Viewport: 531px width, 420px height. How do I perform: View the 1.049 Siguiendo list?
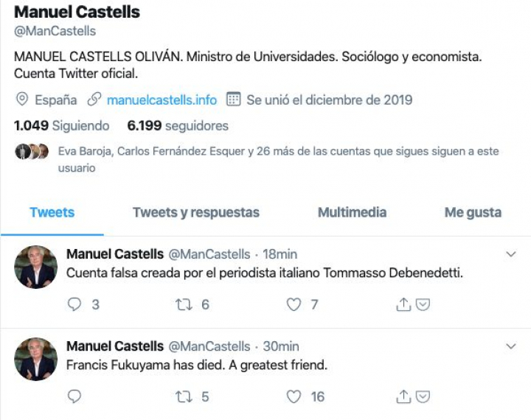coord(62,126)
